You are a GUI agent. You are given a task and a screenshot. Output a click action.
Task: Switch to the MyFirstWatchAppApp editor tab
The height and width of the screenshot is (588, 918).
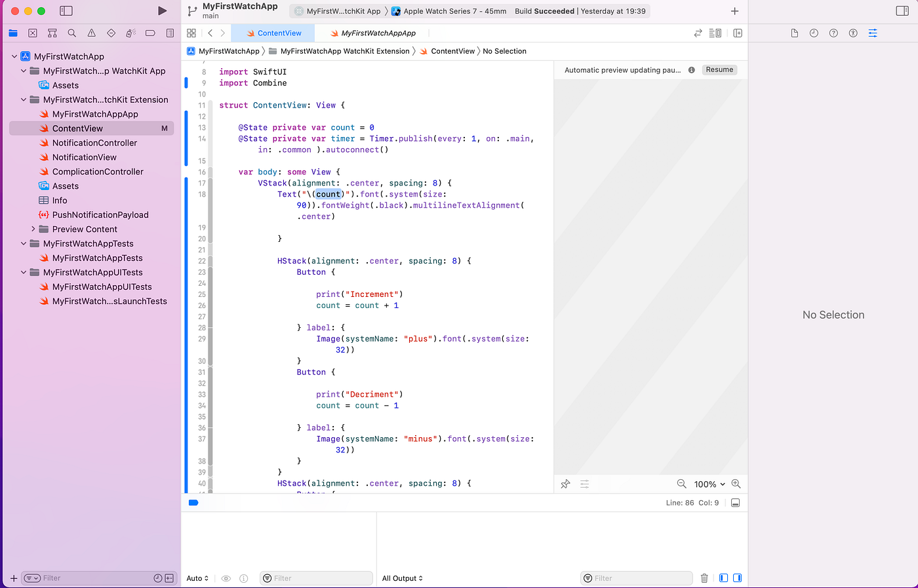click(x=373, y=33)
